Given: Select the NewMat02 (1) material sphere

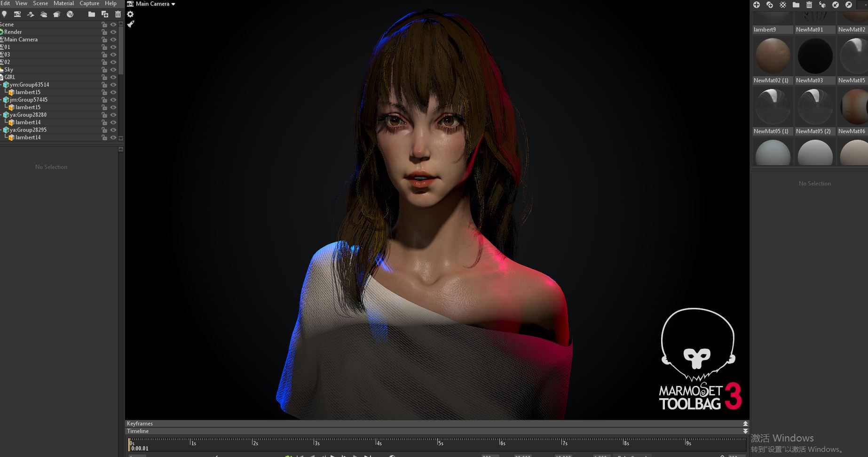Looking at the screenshot, I should pos(773,56).
